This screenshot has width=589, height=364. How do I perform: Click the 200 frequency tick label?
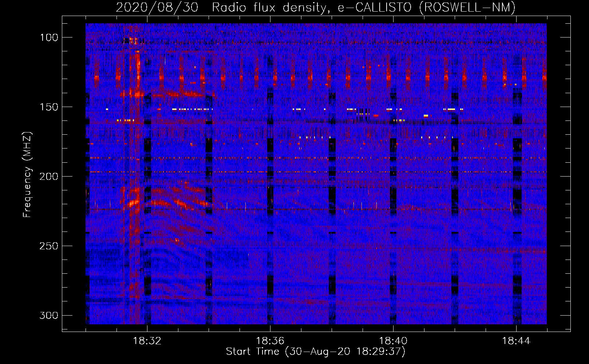tap(49, 177)
